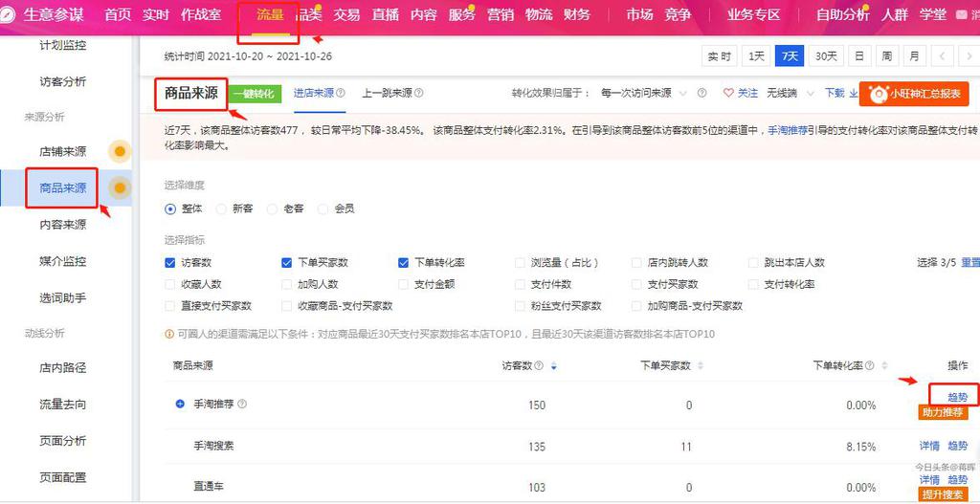Open the 每一次访问来源 dropdown

[642, 93]
